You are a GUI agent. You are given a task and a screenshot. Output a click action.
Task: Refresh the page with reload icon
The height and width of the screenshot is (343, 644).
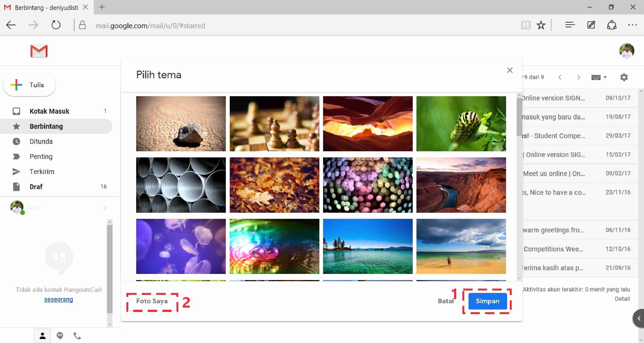click(56, 25)
